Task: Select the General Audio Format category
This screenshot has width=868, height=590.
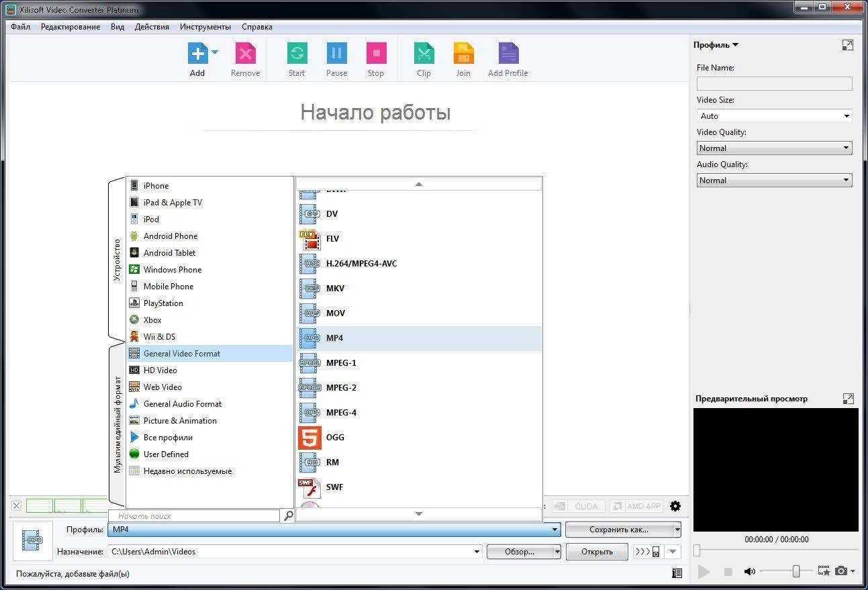Action: point(209,404)
